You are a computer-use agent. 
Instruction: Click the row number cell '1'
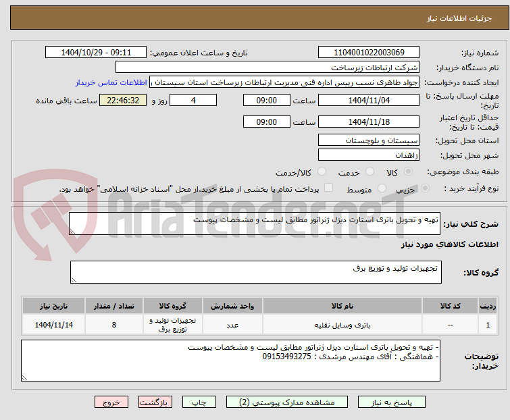tap(488, 325)
